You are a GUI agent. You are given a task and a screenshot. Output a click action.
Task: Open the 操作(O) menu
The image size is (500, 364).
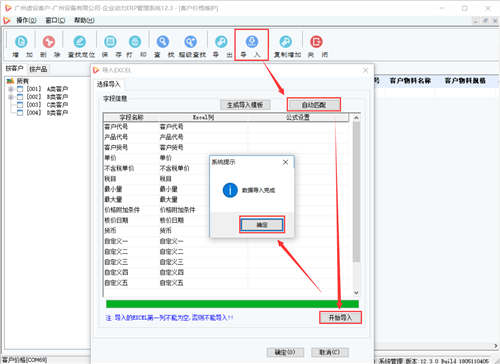tap(26, 21)
